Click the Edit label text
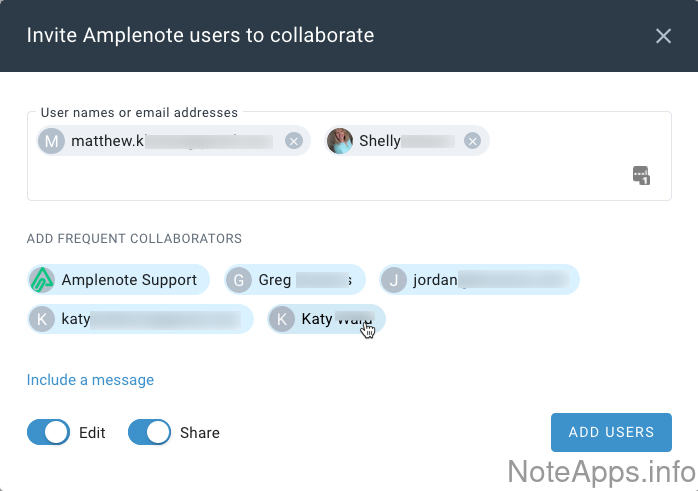 coord(92,433)
